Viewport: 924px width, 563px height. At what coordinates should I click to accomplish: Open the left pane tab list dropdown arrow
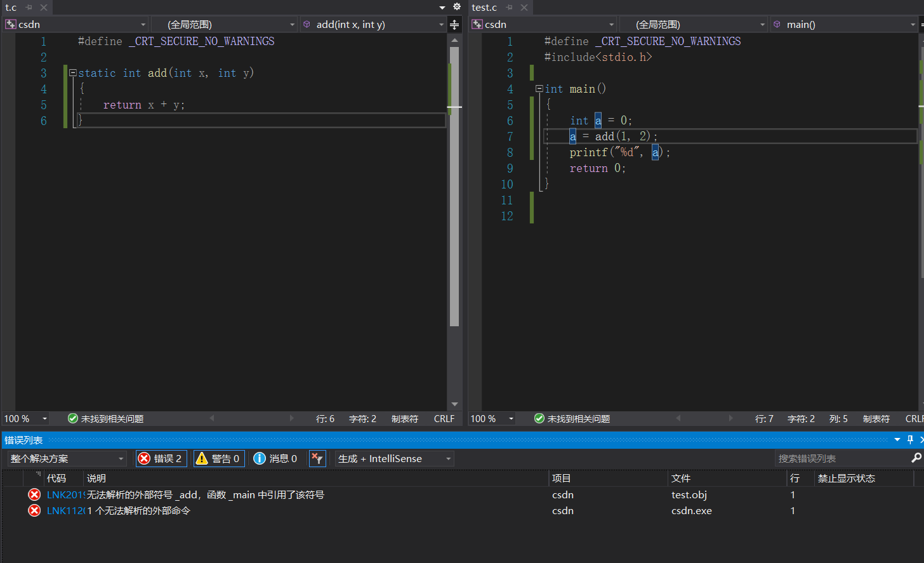[442, 8]
